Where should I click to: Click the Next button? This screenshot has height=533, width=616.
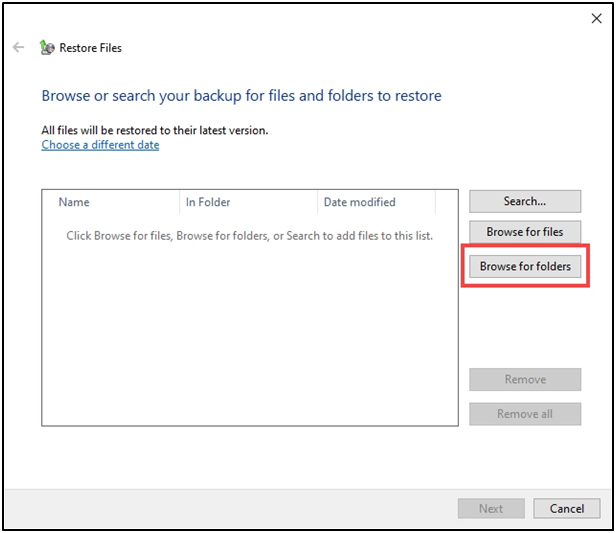coord(491,508)
